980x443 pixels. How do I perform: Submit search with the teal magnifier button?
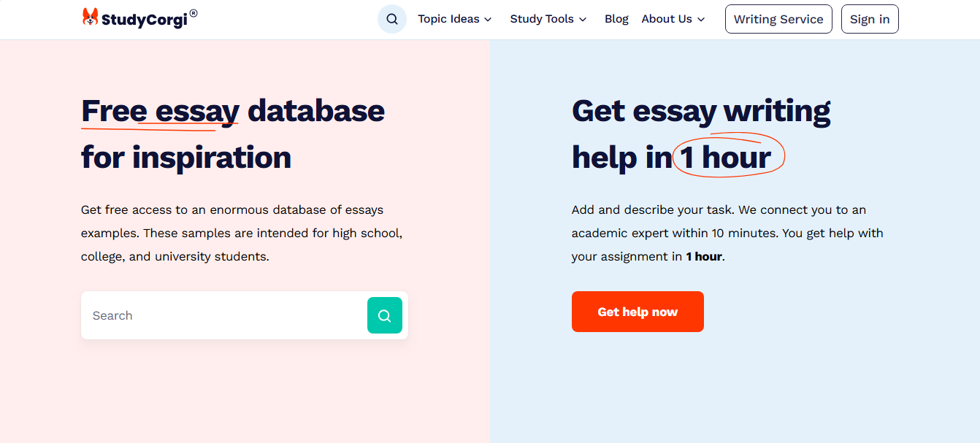(385, 315)
